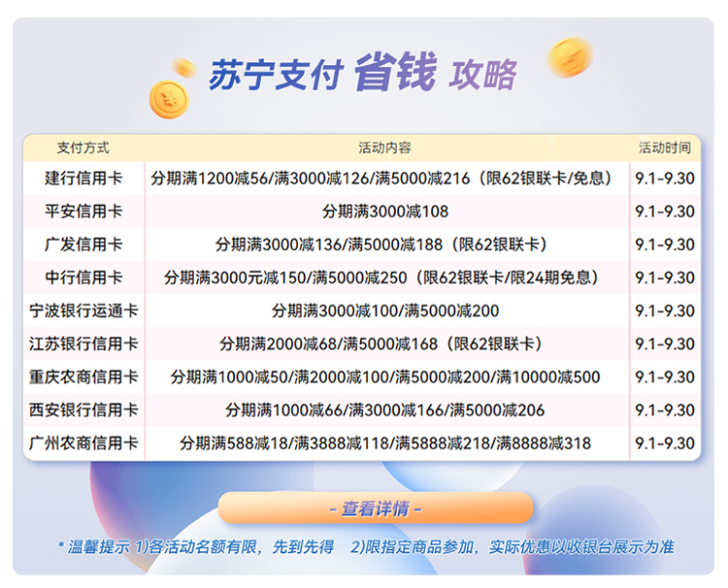728x588 pixels.
Task: Click 9.1-9.30 date in 建行信用卡 row
Action: tap(664, 179)
